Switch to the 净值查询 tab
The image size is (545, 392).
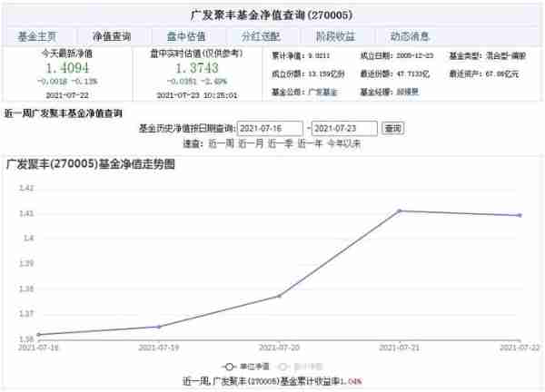pyautogui.click(x=112, y=36)
